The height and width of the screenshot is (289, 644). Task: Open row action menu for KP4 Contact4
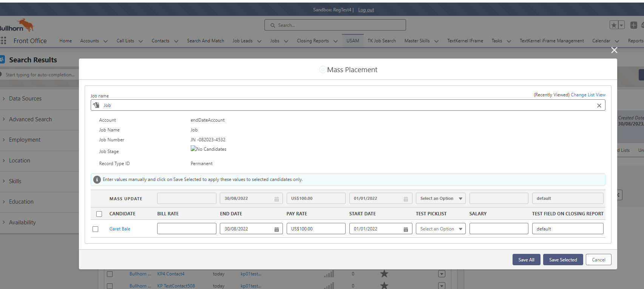coord(442,274)
